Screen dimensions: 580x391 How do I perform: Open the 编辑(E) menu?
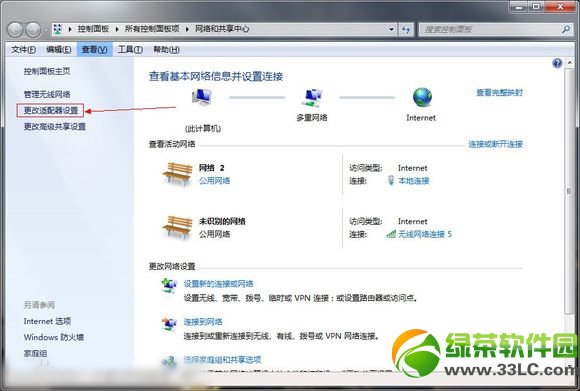coord(58,50)
